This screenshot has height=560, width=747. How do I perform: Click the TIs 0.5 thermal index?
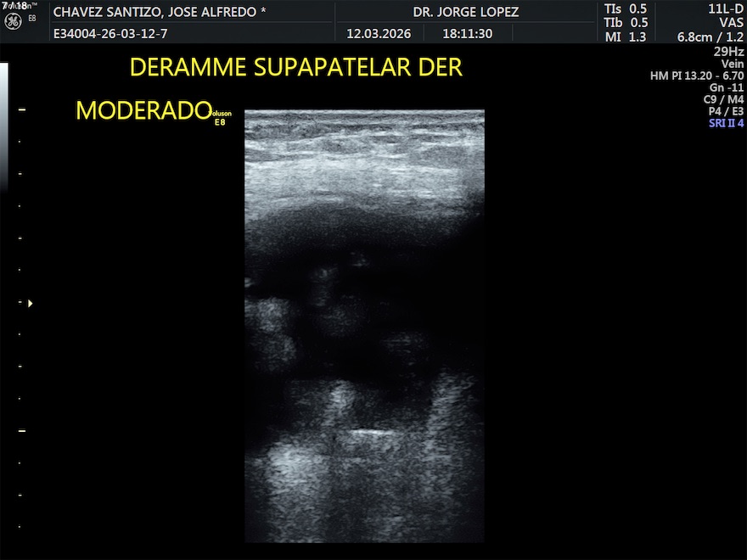coord(625,8)
